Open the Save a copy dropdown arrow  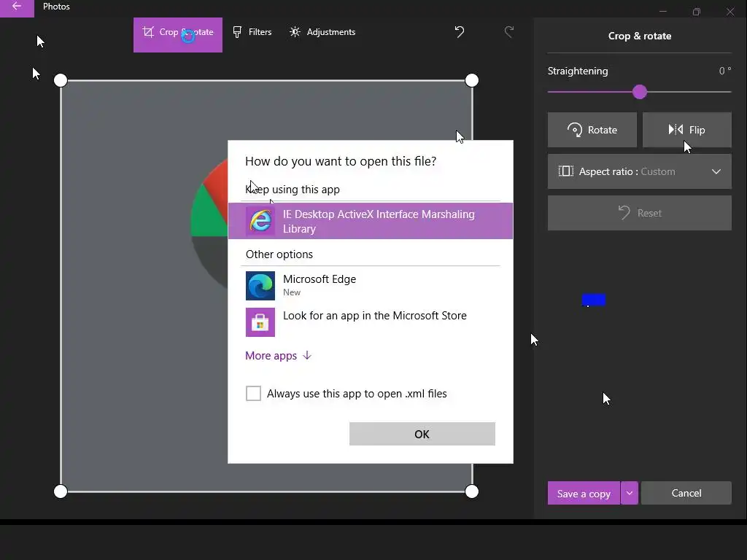(630, 494)
